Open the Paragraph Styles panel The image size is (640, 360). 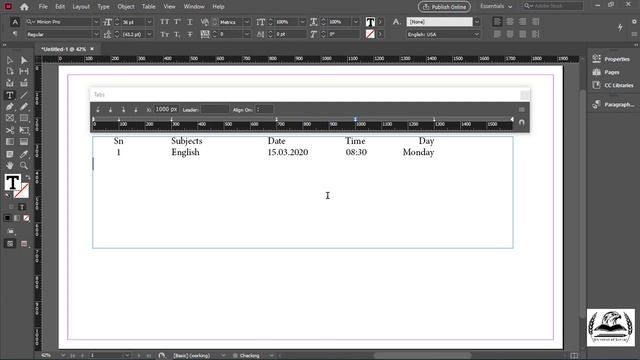click(613, 105)
